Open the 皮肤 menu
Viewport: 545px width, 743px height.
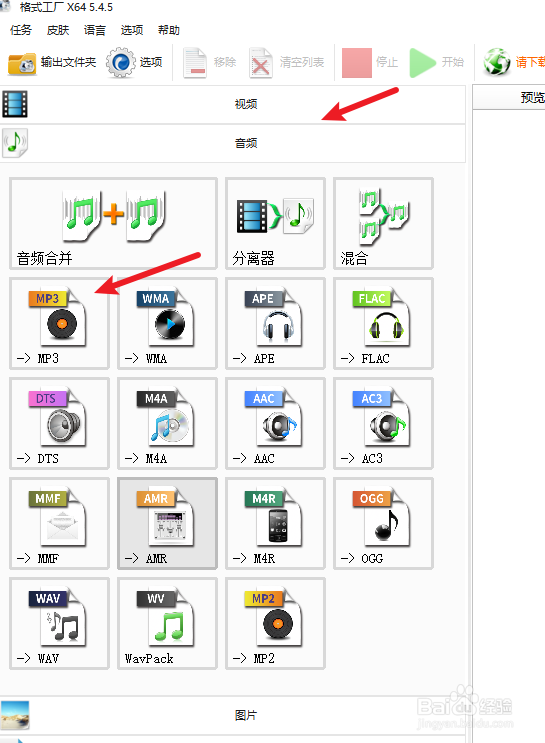pos(58,30)
